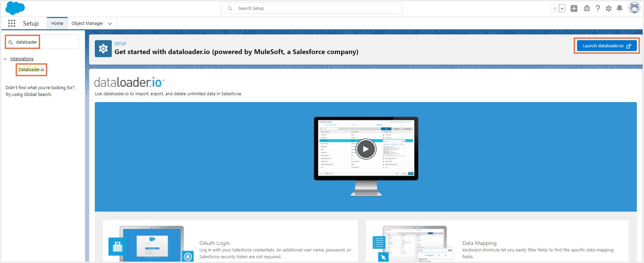Open the favorites list dropdown arrow
The image size is (644, 263).
(x=562, y=9)
